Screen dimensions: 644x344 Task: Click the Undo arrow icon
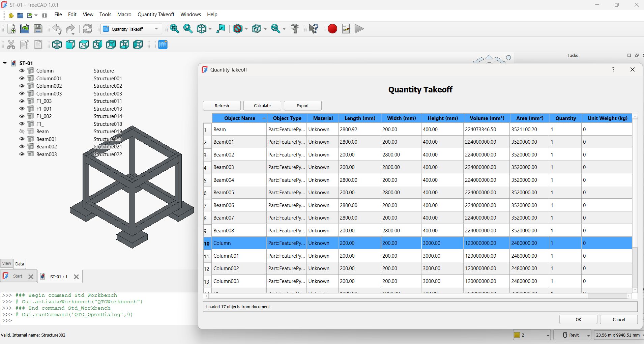point(57,29)
